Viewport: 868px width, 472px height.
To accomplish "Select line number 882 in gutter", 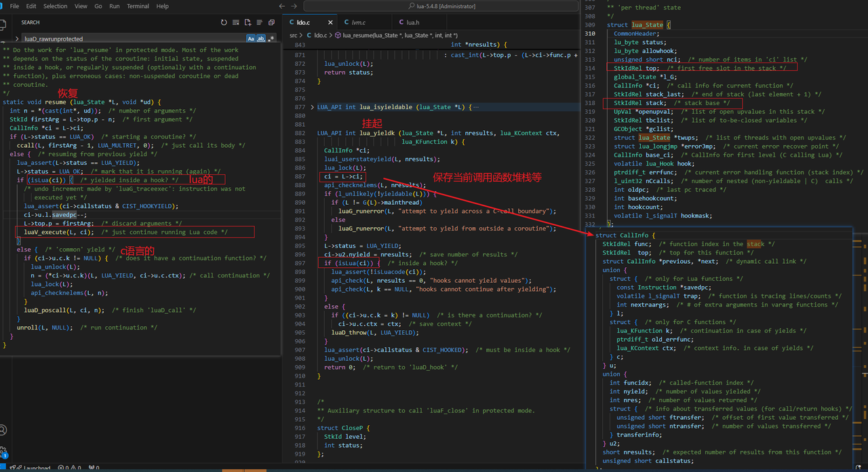I will (x=300, y=133).
